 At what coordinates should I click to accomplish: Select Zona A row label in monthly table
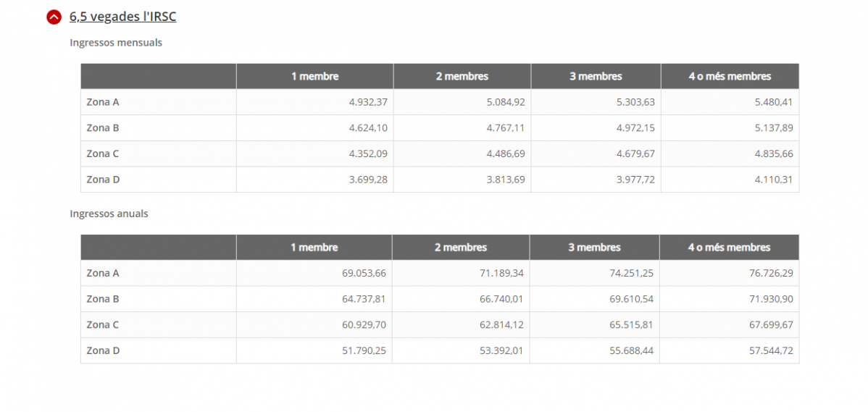[103, 102]
